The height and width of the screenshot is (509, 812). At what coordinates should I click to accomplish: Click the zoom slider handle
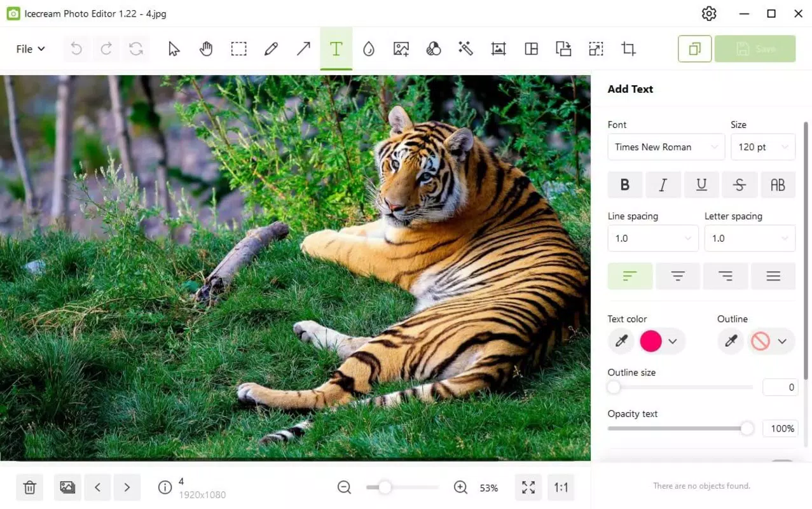tap(385, 487)
